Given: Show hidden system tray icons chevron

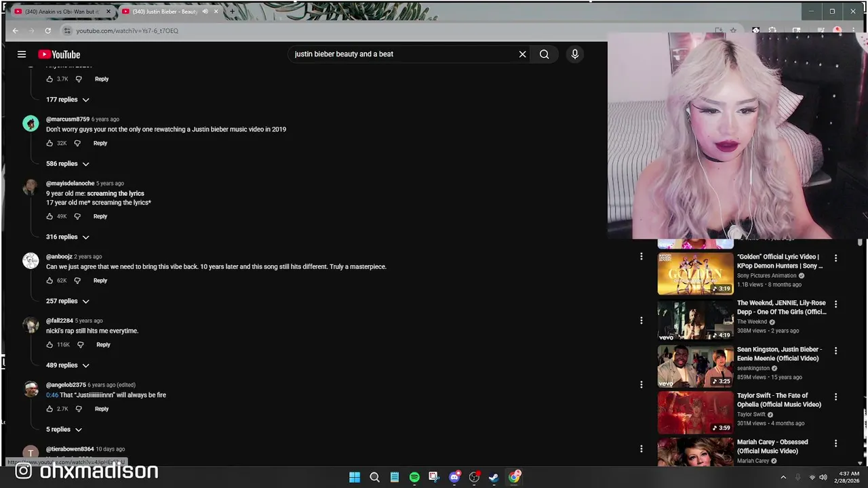Looking at the screenshot, I should (783, 477).
